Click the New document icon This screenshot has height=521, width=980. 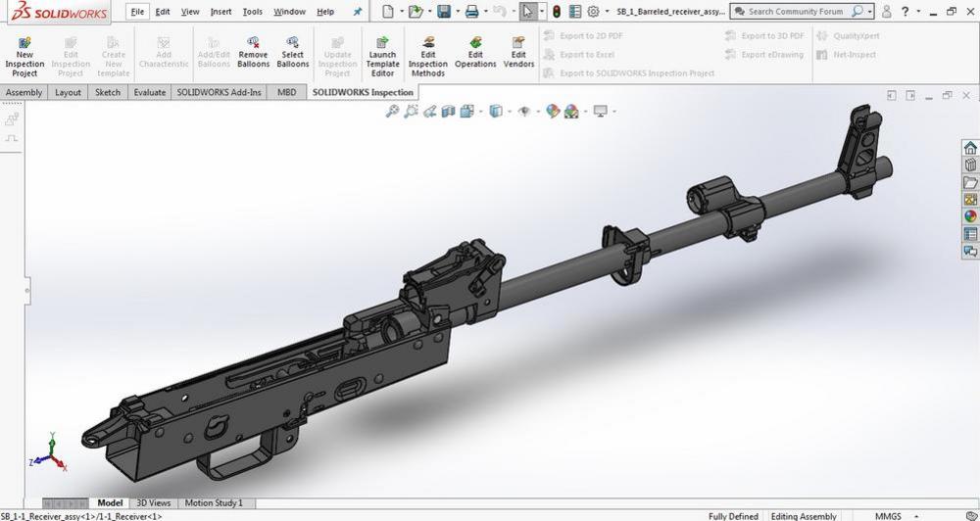click(x=388, y=11)
